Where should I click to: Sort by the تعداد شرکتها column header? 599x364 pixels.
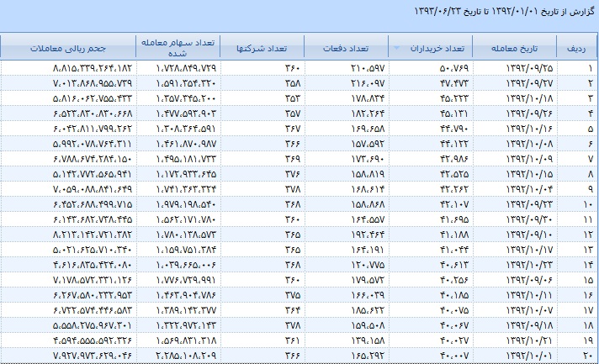coord(262,49)
